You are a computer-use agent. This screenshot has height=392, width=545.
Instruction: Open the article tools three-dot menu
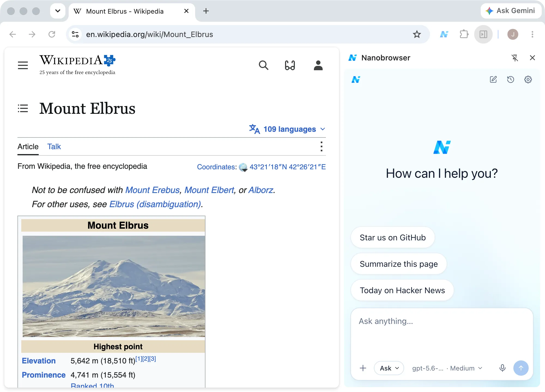click(322, 146)
